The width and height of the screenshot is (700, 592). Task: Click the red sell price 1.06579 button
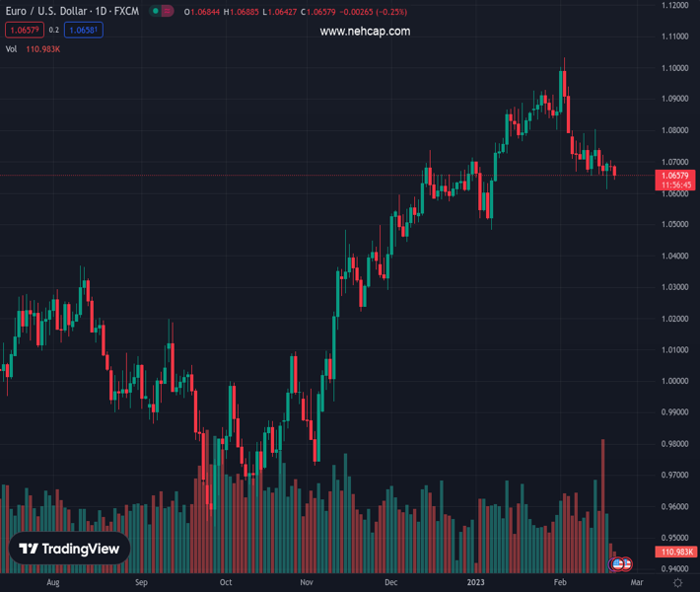click(x=25, y=30)
